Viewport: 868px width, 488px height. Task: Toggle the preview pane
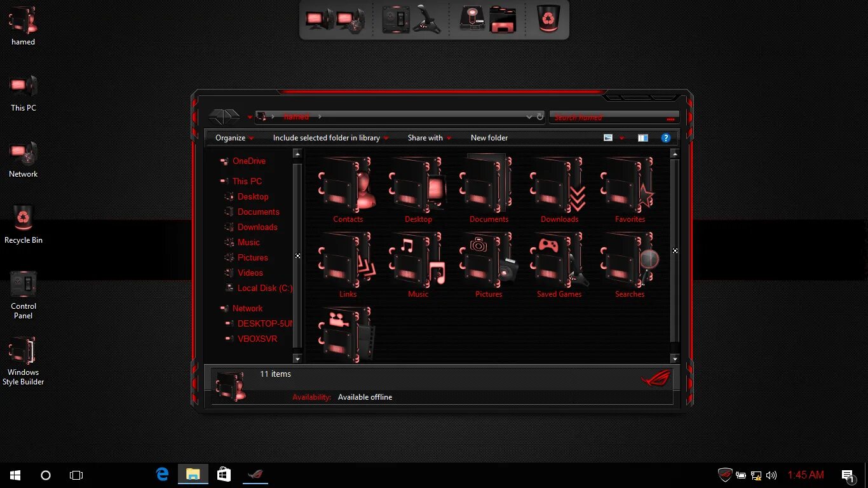(642, 137)
